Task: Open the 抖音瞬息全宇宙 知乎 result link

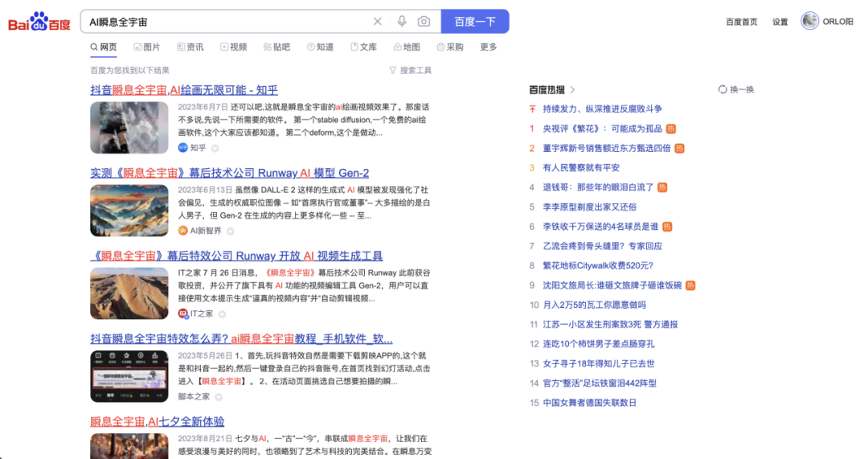Action: click(184, 90)
